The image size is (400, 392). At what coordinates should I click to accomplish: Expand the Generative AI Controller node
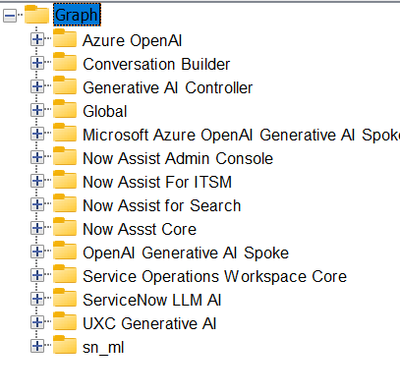point(37,87)
